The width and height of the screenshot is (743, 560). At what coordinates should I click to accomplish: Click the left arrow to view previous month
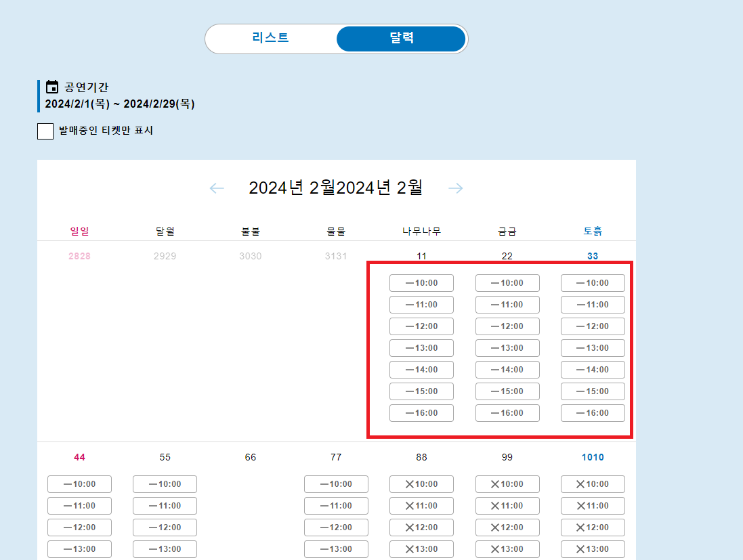216,188
